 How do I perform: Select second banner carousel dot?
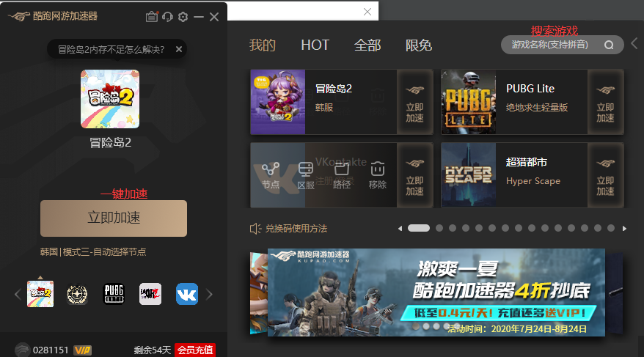tap(426, 327)
